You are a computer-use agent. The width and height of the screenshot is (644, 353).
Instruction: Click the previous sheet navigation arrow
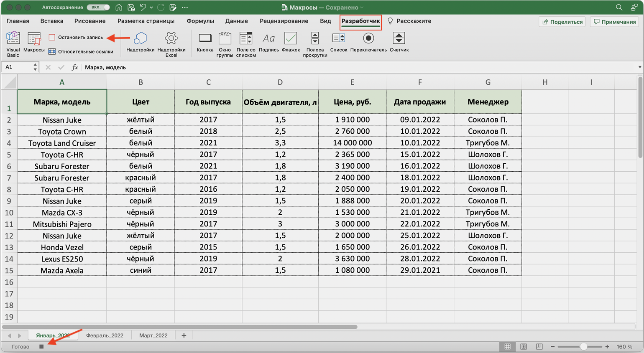[x=9, y=335]
